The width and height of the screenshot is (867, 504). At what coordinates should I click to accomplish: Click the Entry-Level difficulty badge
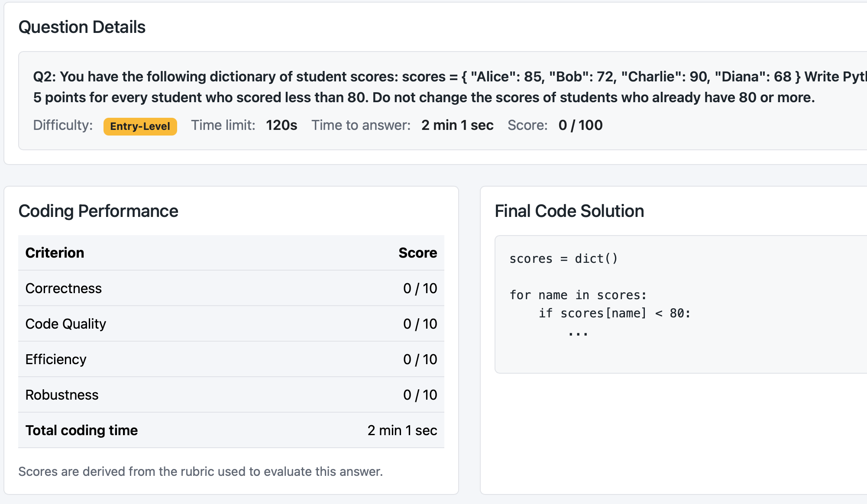[140, 126]
